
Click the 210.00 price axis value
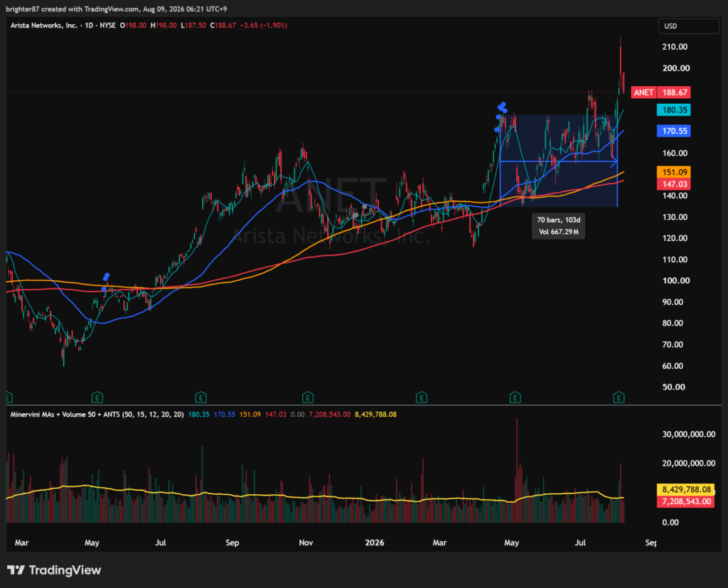point(675,47)
